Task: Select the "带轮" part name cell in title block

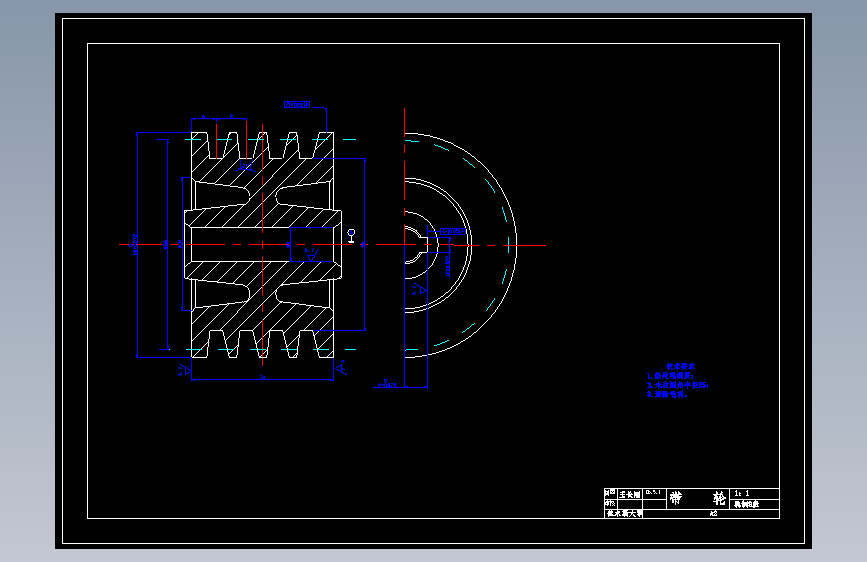Action: coord(698,498)
